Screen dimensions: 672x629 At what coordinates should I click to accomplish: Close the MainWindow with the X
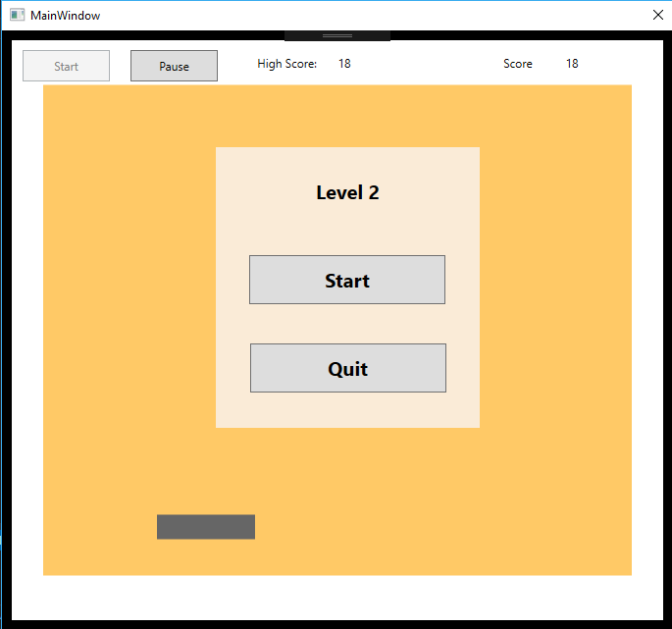[x=658, y=15]
